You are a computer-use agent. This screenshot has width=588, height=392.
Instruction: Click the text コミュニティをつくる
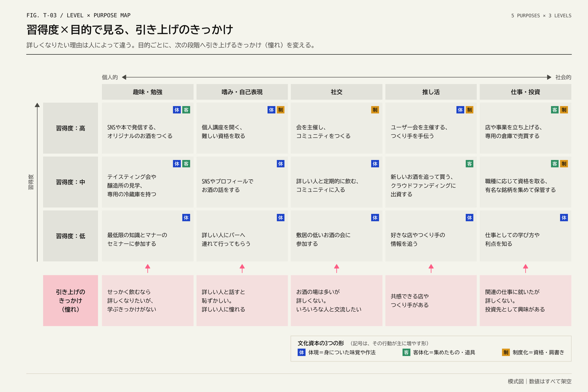[323, 136]
